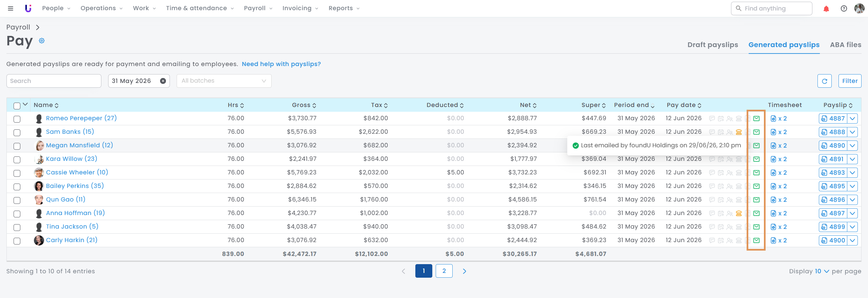Click the Filter button
The image size is (868, 298).
pyautogui.click(x=850, y=81)
